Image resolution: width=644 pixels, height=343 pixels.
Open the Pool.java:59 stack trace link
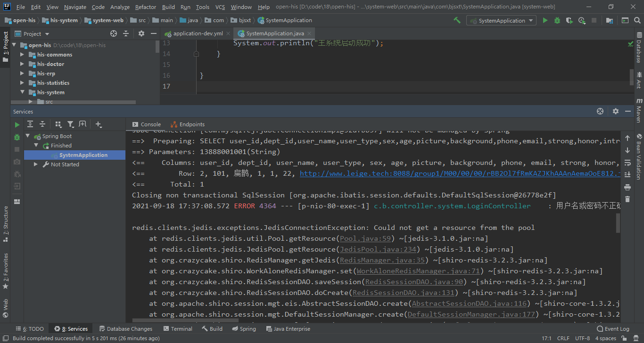pyautogui.click(x=365, y=238)
